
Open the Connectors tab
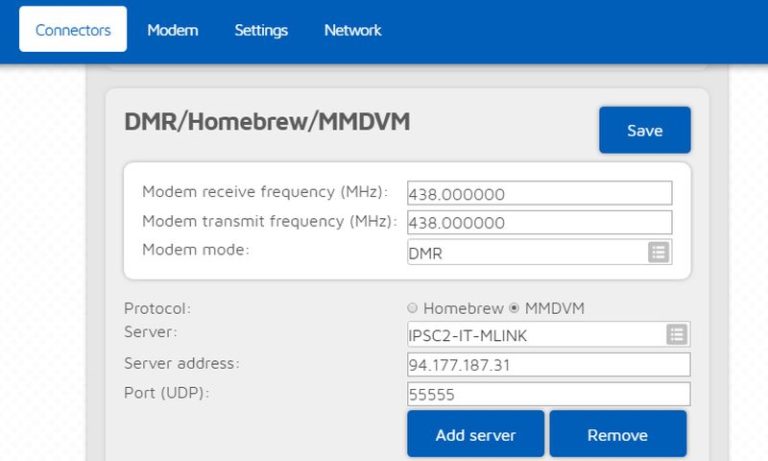[73, 29]
